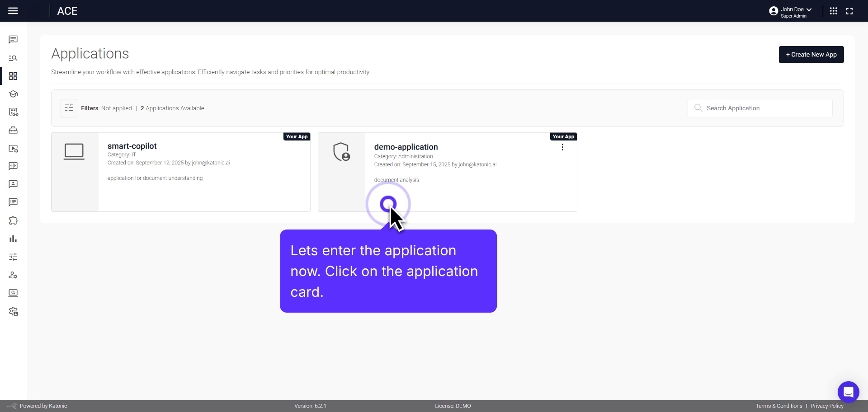The image size is (868, 412).
Task: Click the sliders settings icon in sidebar
Action: (x=13, y=257)
